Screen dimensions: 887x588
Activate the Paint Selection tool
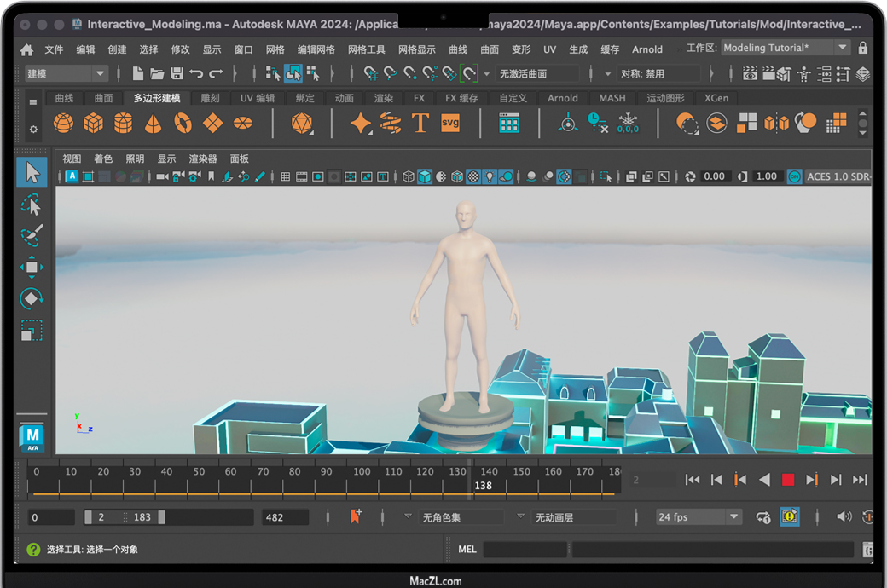point(32,236)
